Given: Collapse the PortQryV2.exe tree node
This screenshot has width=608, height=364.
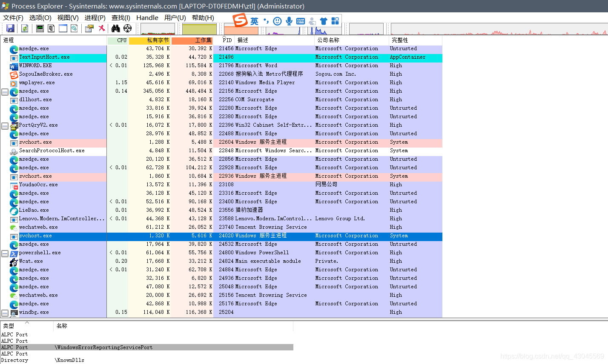Looking at the screenshot, I should click(5, 125).
